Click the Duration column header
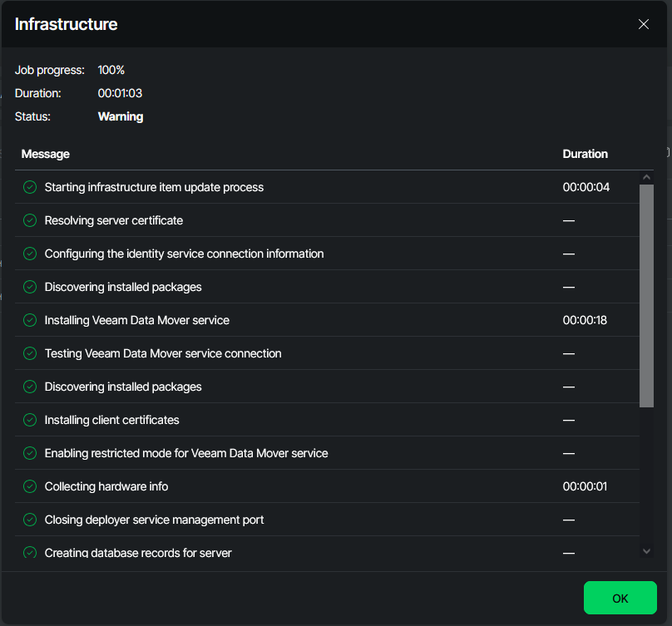This screenshot has height=626, width=672. tap(585, 154)
